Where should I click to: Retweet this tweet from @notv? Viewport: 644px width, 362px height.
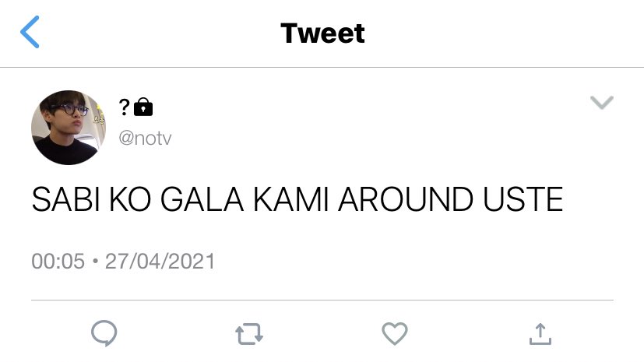[249, 334]
